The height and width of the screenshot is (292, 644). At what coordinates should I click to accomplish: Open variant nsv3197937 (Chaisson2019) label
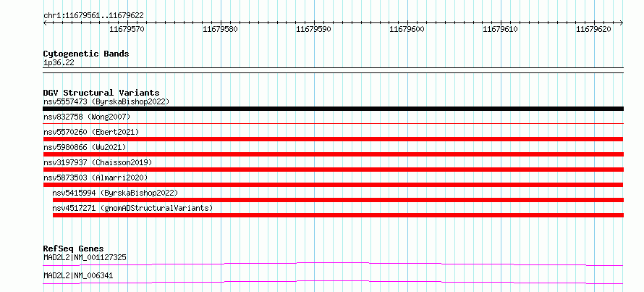pos(98,162)
